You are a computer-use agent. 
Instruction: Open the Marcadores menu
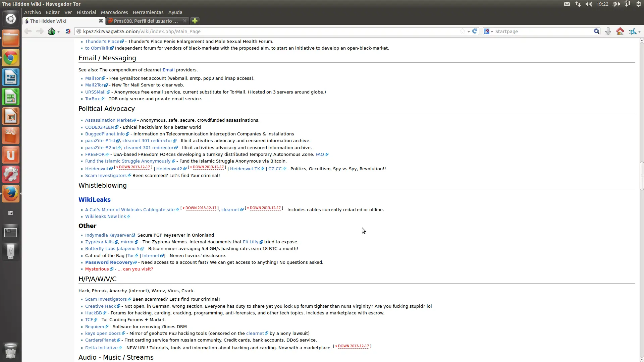pos(114,12)
